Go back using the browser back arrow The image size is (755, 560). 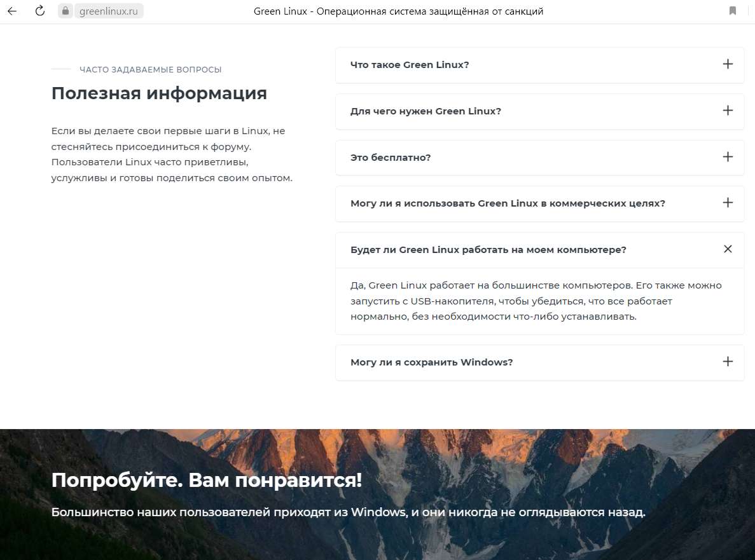12,11
